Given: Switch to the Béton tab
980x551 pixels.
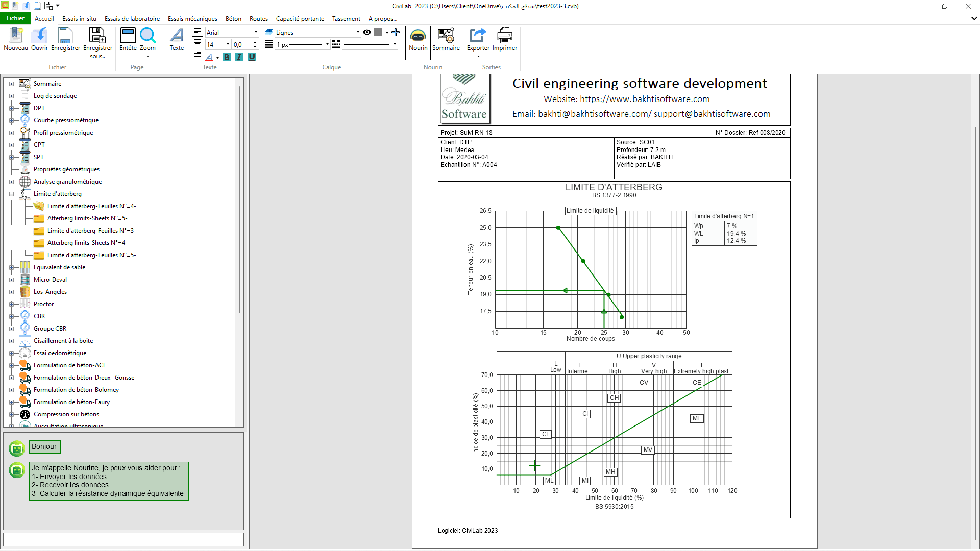Looking at the screenshot, I should coord(233,19).
